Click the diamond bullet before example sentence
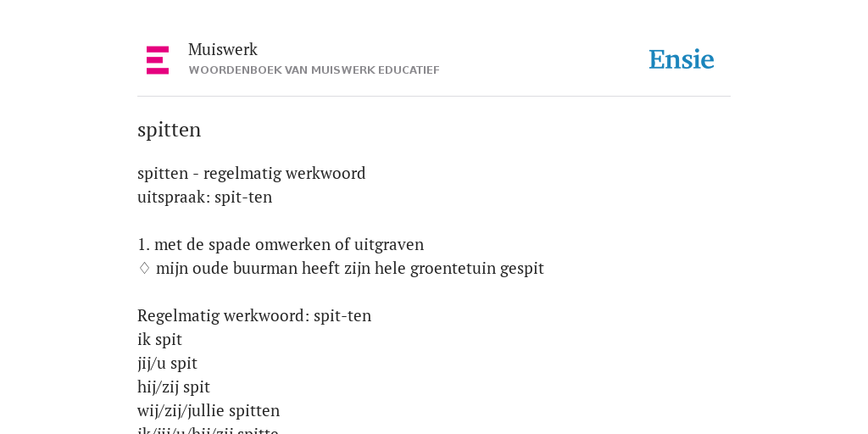The image size is (868, 434). click(144, 269)
